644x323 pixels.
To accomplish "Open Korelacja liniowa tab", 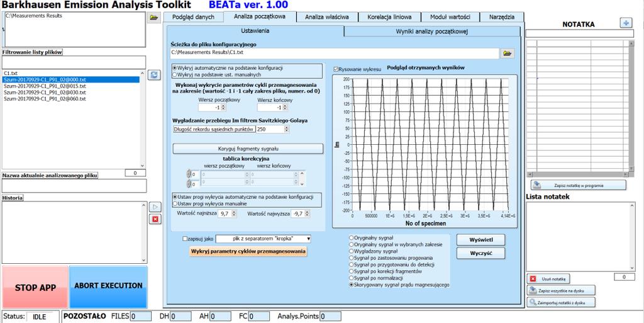I will [390, 17].
